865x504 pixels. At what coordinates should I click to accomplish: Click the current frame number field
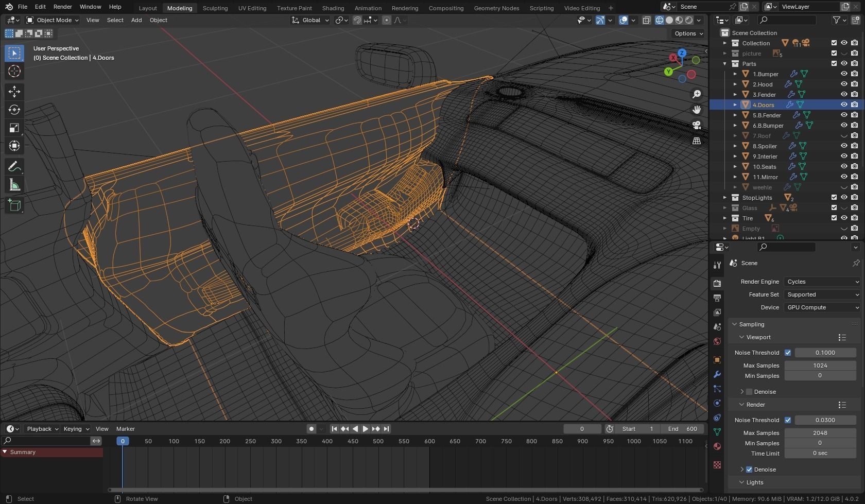pyautogui.click(x=582, y=429)
